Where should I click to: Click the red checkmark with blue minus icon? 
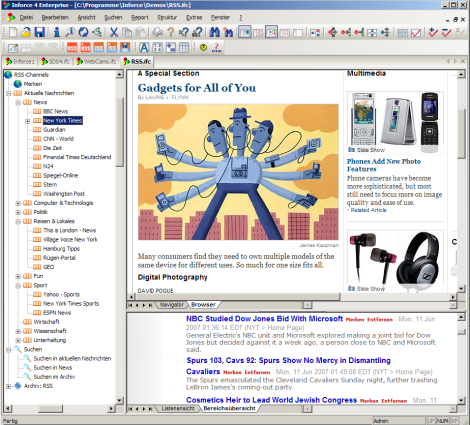tap(446, 32)
